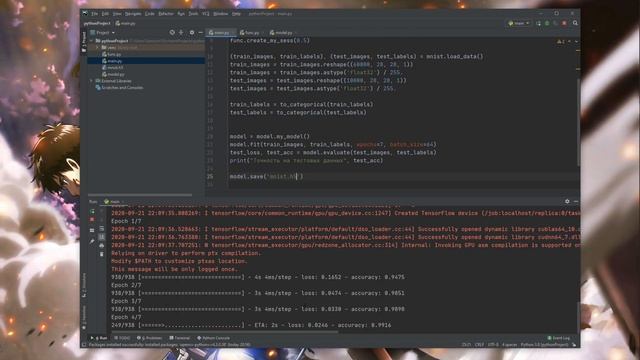
Task: Open the Run tool window button
Action: (99, 338)
